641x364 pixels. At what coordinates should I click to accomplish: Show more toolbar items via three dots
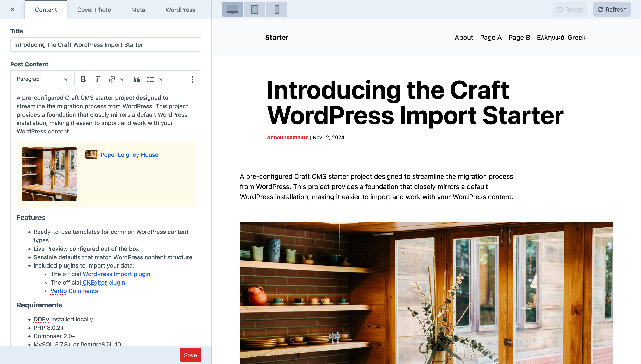click(192, 79)
